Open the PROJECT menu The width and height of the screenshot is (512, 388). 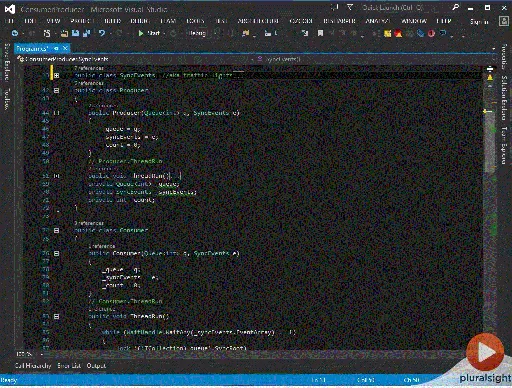coord(82,21)
